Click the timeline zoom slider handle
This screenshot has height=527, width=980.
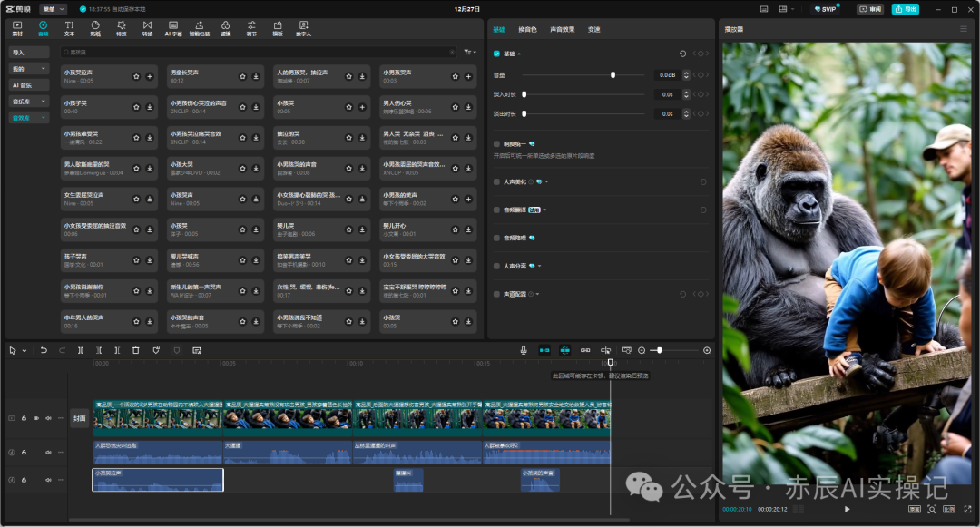(660, 350)
